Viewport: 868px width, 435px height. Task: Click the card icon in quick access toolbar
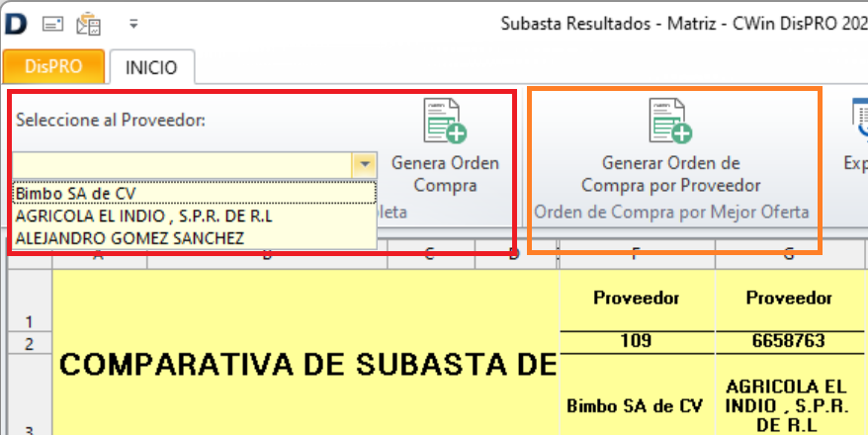click(x=53, y=22)
